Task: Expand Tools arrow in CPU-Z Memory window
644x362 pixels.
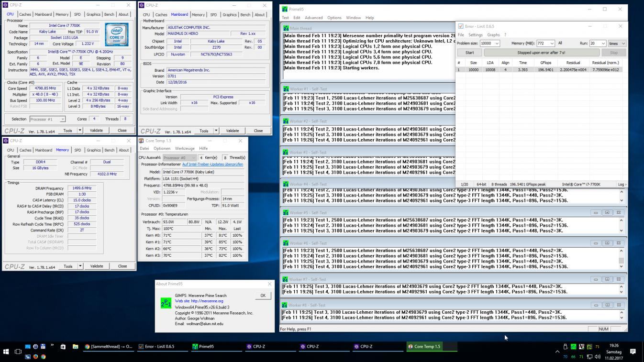Action: [80, 266]
